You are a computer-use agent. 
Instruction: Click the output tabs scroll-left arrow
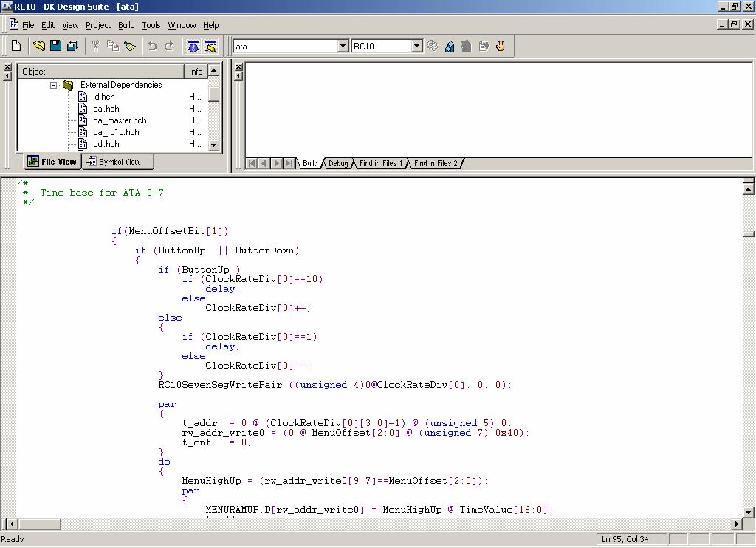pyautogui.click(x=264, y=163)
